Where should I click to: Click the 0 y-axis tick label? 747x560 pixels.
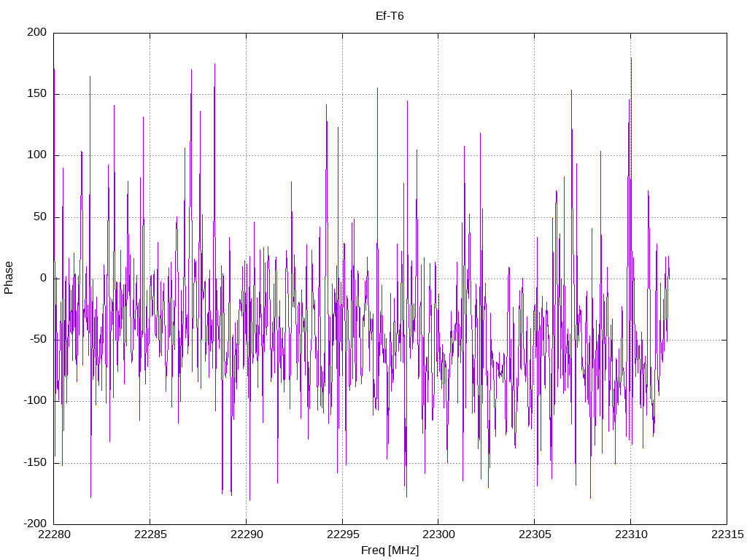point(44,278)
